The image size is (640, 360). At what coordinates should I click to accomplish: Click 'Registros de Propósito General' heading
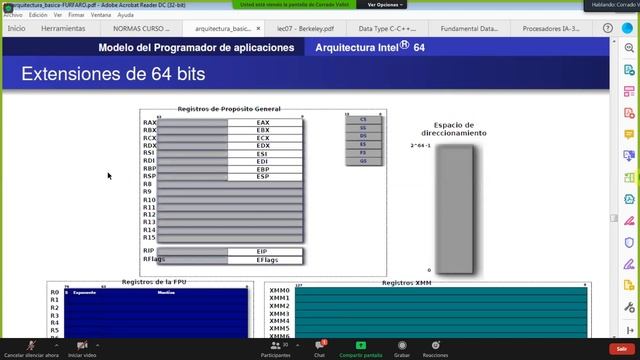pyautogui.click(x=229, y=109)
